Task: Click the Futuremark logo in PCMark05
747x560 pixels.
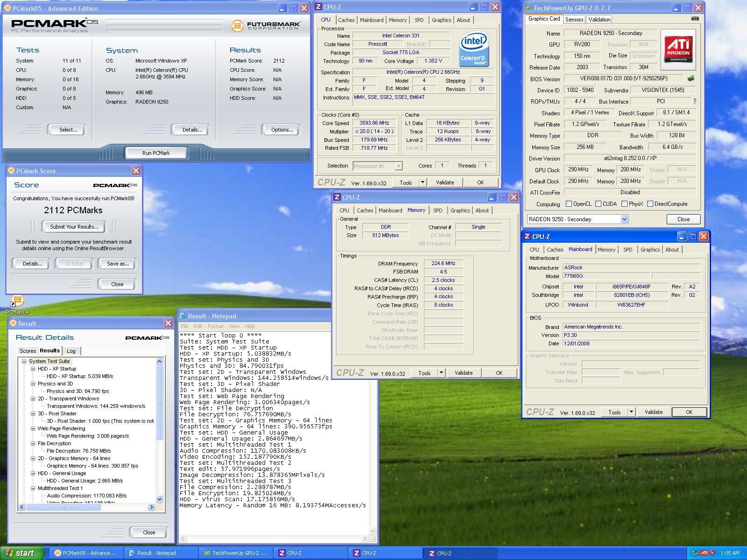Action: click(x=266, y=26)
